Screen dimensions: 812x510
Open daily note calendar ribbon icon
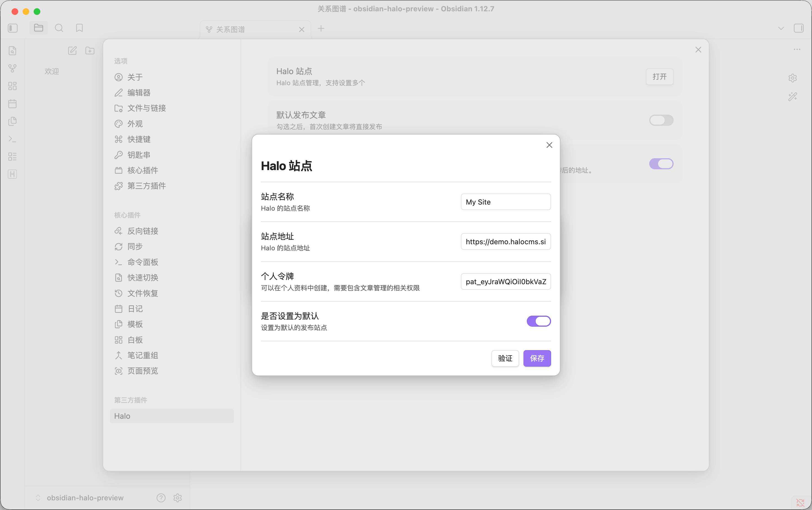tap(12, 103)
